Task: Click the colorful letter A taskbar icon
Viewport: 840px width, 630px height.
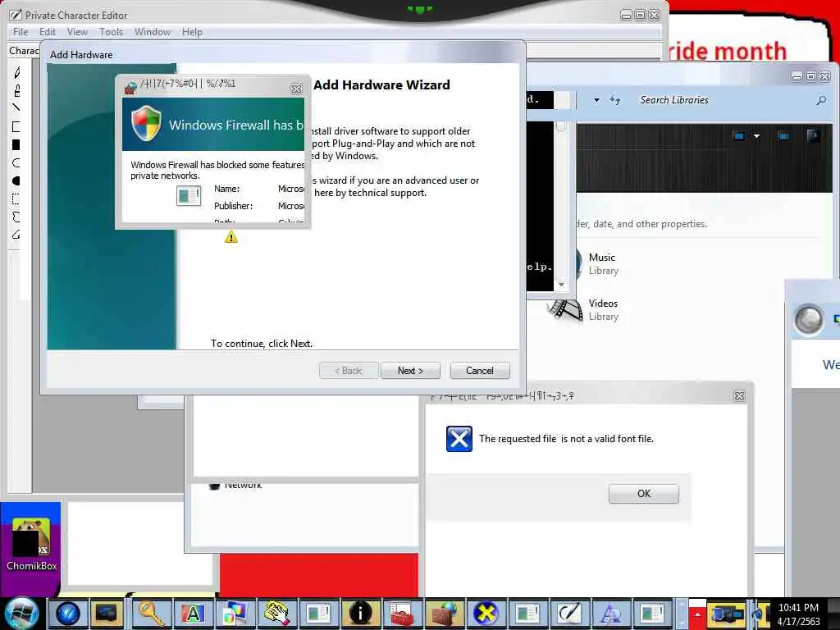Action: coord(192,614)
